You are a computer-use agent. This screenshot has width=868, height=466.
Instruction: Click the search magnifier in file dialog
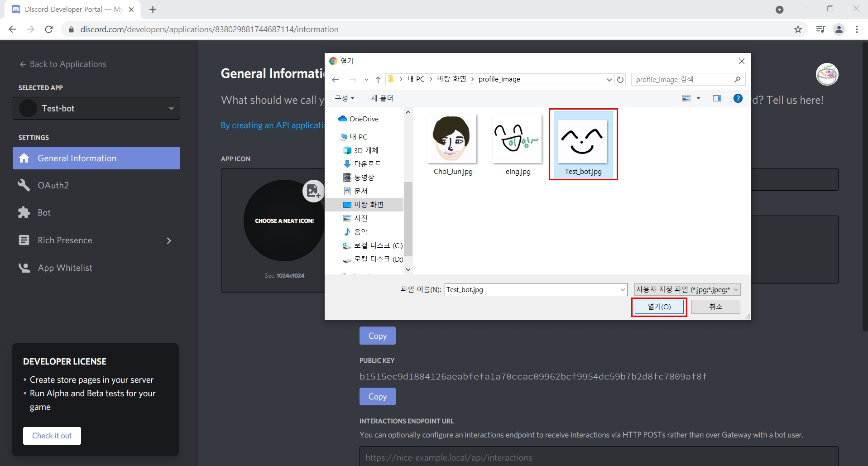pos(737,79)
